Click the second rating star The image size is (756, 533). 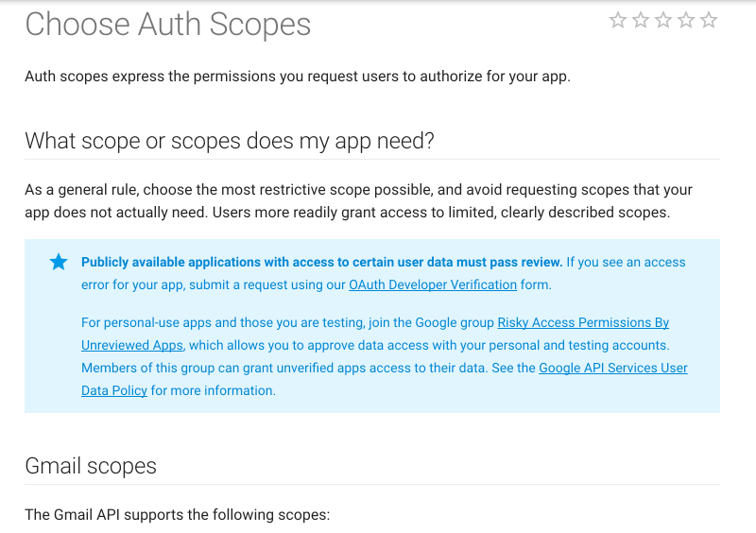coord(641,20)
